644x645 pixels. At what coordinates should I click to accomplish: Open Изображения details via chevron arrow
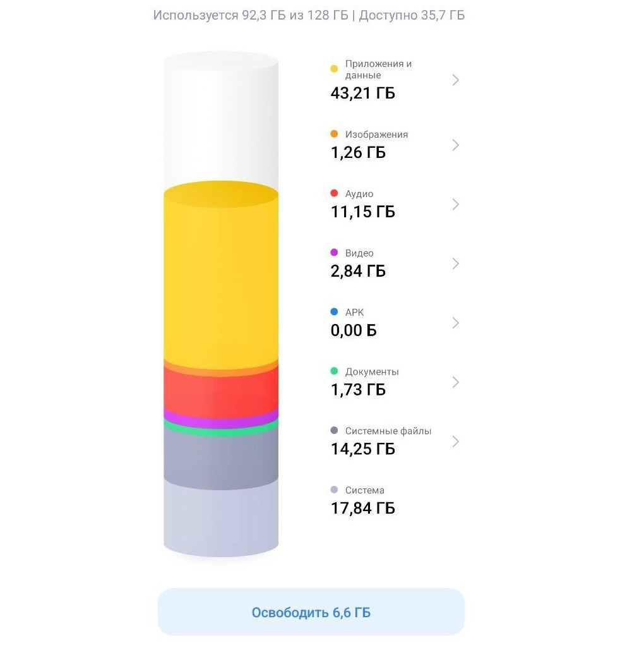(455, 145)
